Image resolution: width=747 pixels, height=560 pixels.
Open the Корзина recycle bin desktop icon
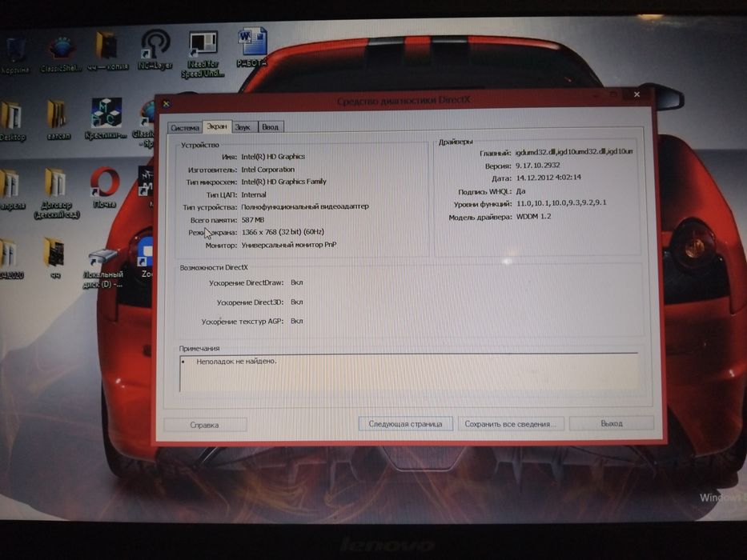tap(15, 56)
